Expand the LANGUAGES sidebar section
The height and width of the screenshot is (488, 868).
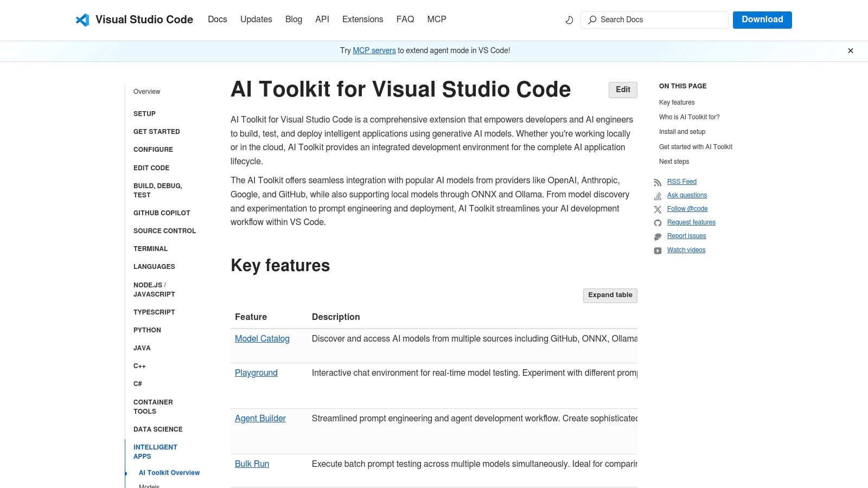pyautogui.click(x=154, y=267)
